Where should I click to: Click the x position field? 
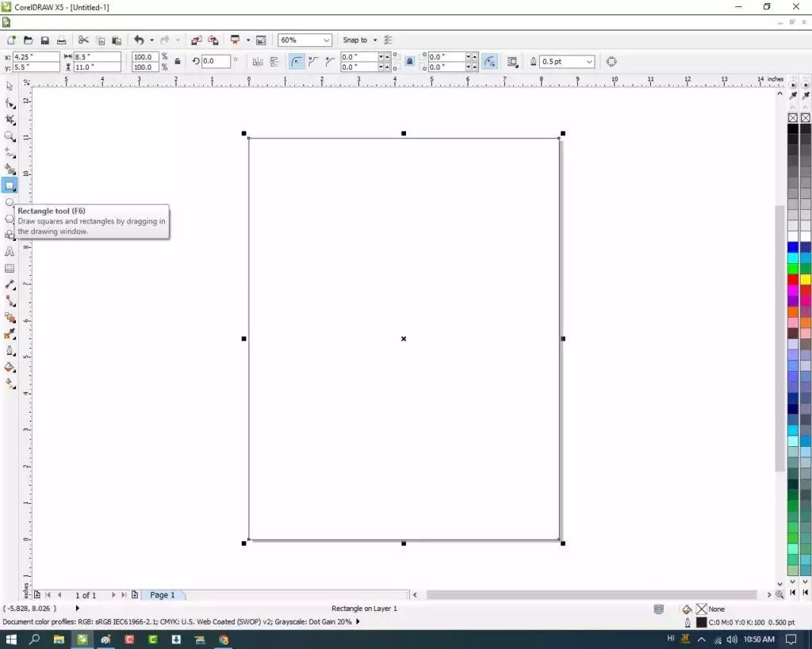(x=35, y=56)
